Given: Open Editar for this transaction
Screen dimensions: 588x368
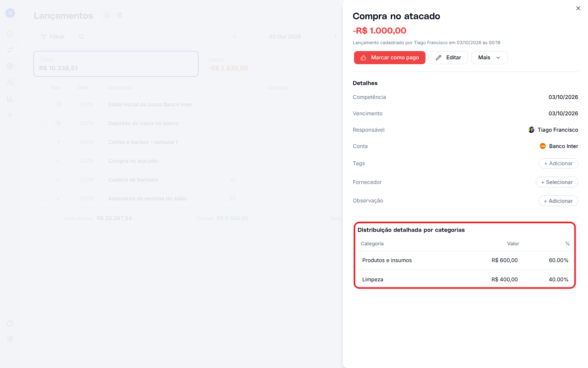Looking at the screenshot, I should coord(448,58).
